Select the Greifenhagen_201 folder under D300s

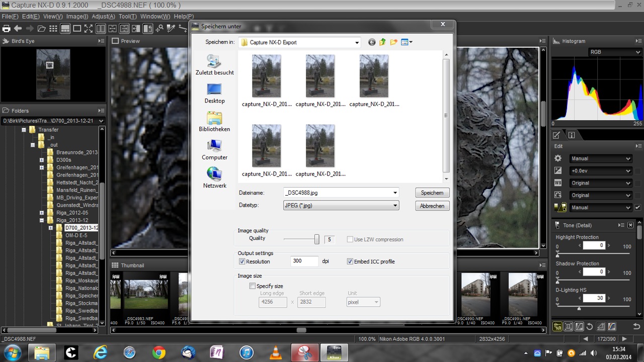tap(77, 167)
